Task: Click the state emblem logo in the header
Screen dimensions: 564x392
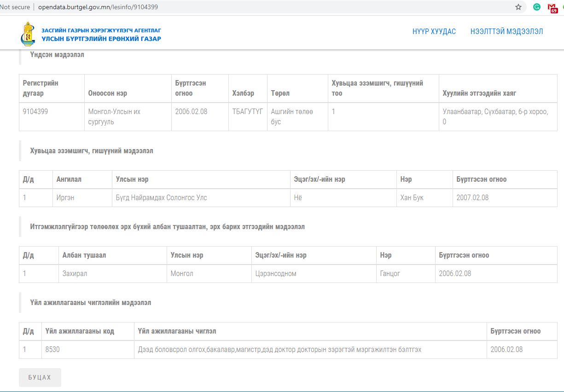Action: tap(28, 34)
